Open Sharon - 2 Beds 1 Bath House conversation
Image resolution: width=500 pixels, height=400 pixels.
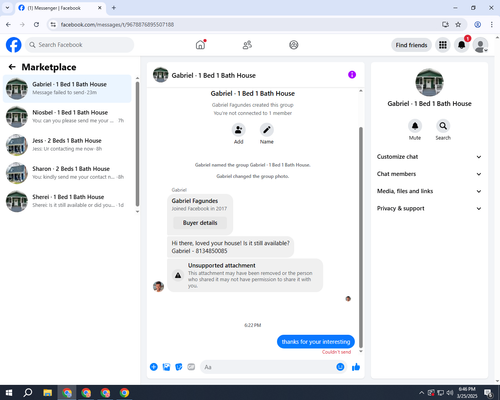pos(67,173)
